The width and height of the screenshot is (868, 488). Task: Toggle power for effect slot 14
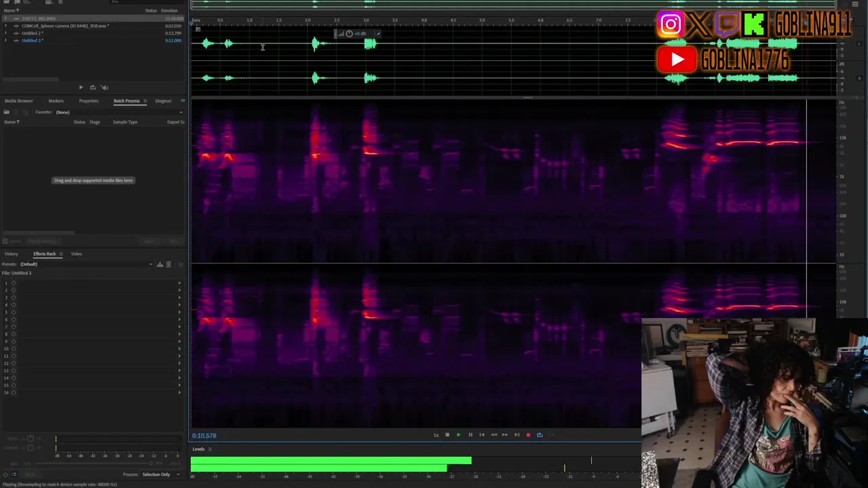[13, 378]
